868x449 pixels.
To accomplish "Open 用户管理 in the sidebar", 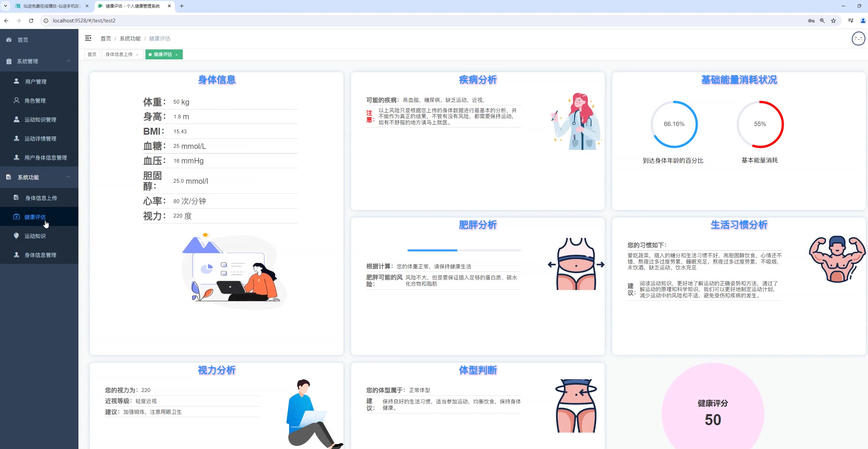I will 36,82.
